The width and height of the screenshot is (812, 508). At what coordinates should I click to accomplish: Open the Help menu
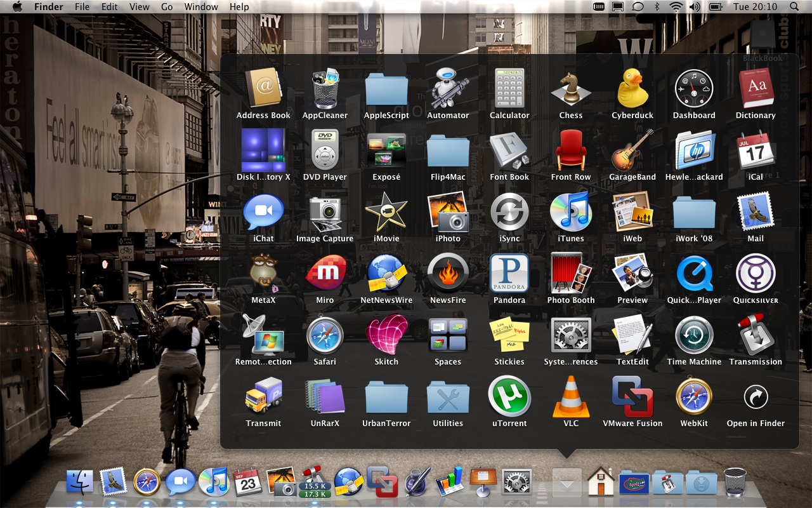coord(239,7)
